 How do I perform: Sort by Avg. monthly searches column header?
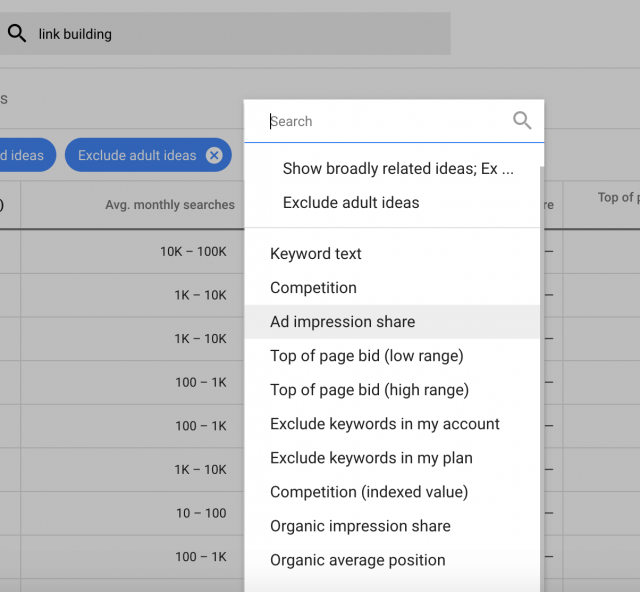point(170,205)
